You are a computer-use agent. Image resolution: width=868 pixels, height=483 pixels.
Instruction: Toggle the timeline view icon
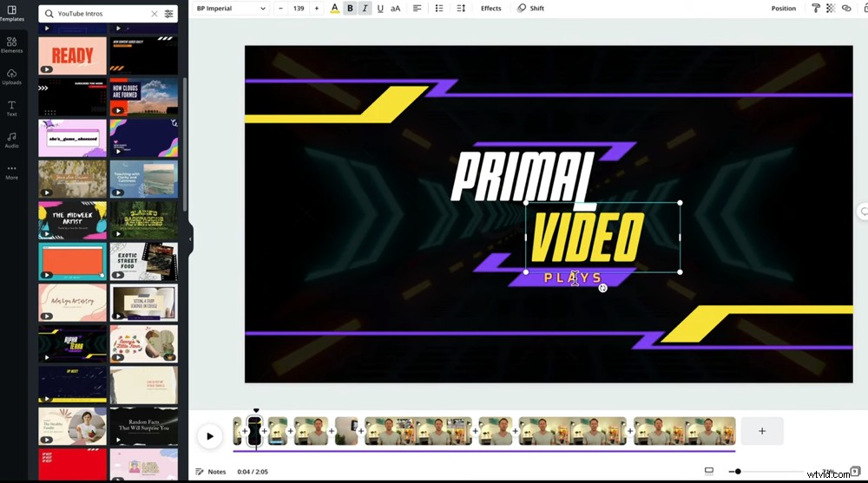click(x=708, y=472)
